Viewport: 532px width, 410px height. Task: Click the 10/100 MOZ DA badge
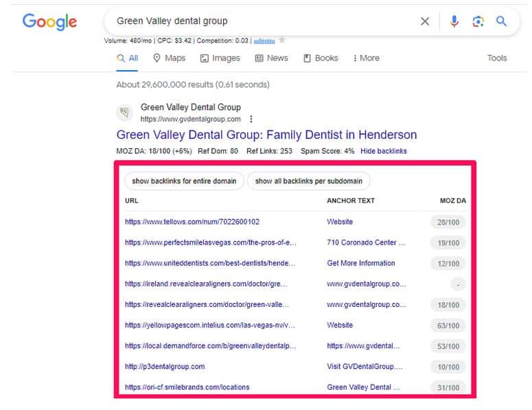(x=448, y=367)
